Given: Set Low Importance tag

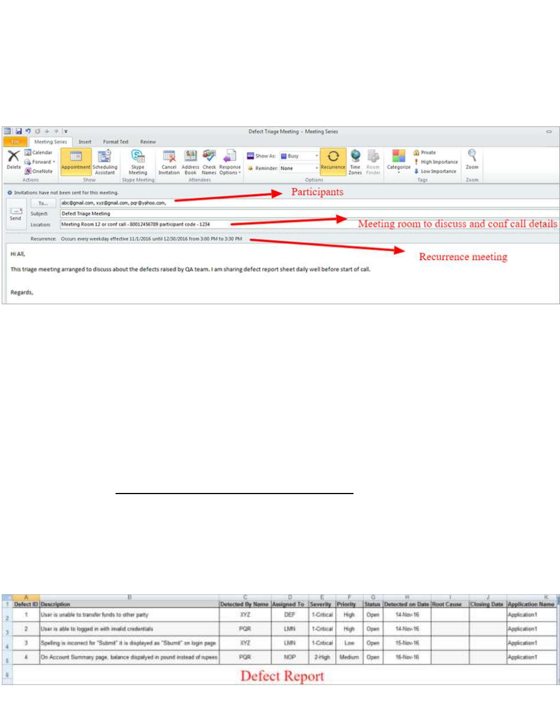Looking at the screenshot, I should (435, 171).
